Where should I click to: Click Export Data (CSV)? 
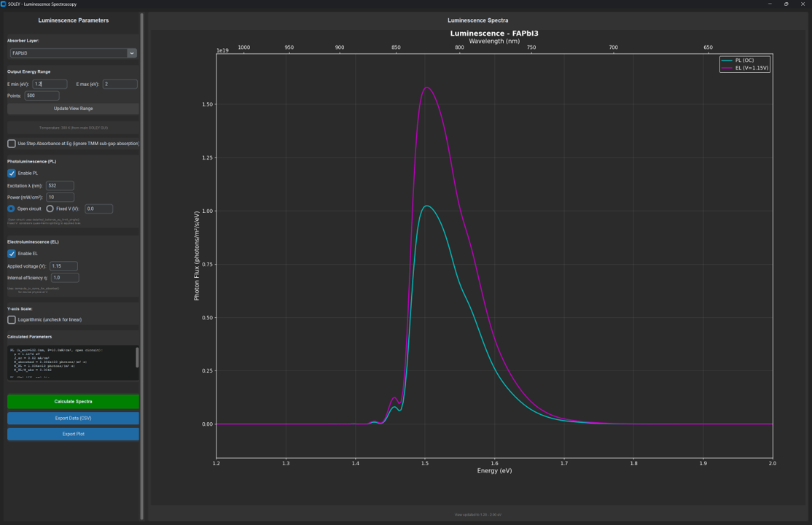[73, 418]
